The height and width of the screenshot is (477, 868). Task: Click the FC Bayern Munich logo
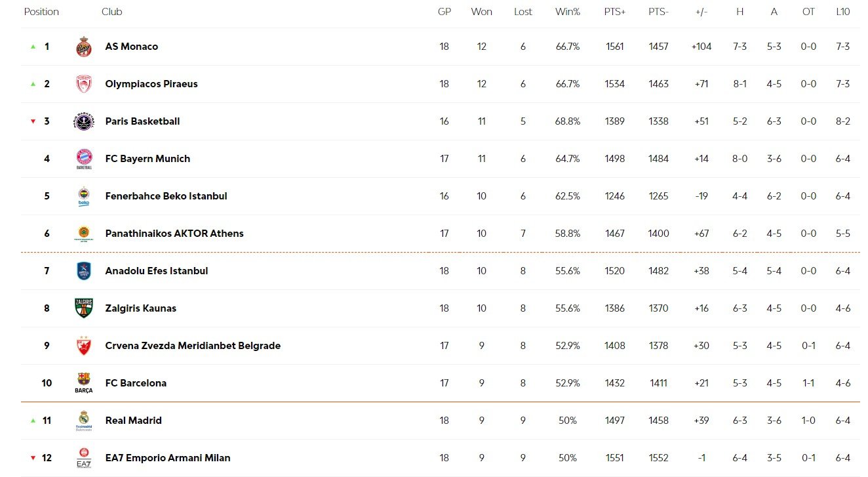tap(84, 159)
